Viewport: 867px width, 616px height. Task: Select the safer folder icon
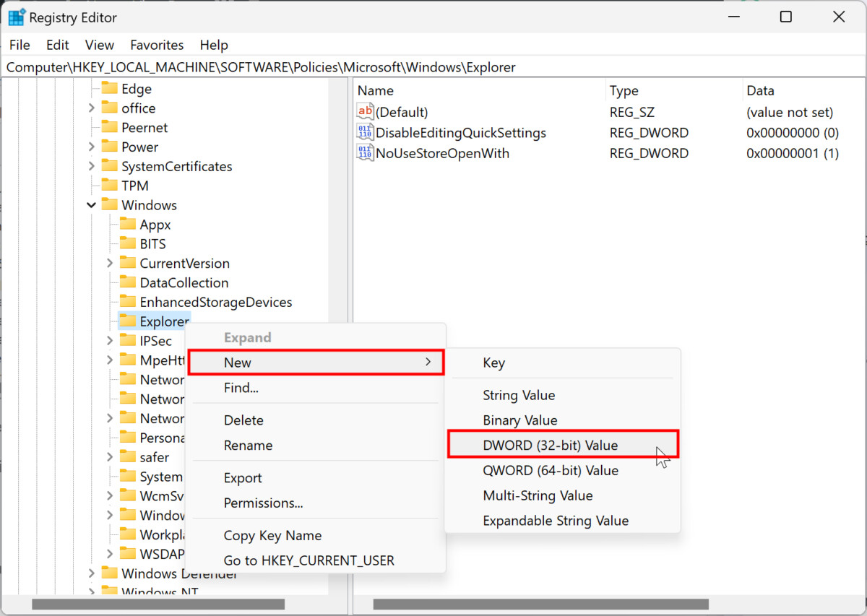point(128,457)
